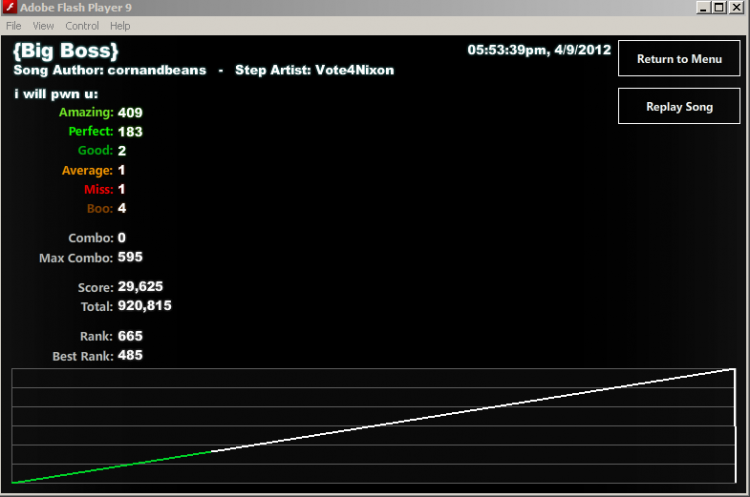The width and height of the screenshot is (750, 497).
Task: Click the Max Combo value 595
Action: (130, 257)
